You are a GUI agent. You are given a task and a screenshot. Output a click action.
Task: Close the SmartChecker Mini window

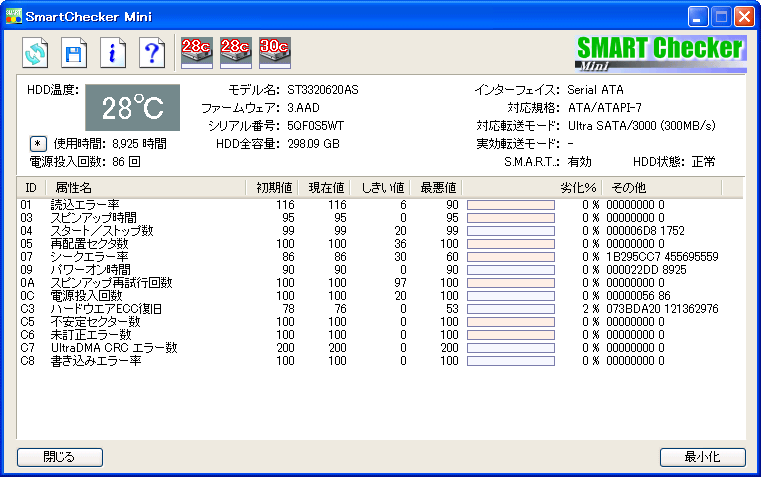click(x=744, y=17)
